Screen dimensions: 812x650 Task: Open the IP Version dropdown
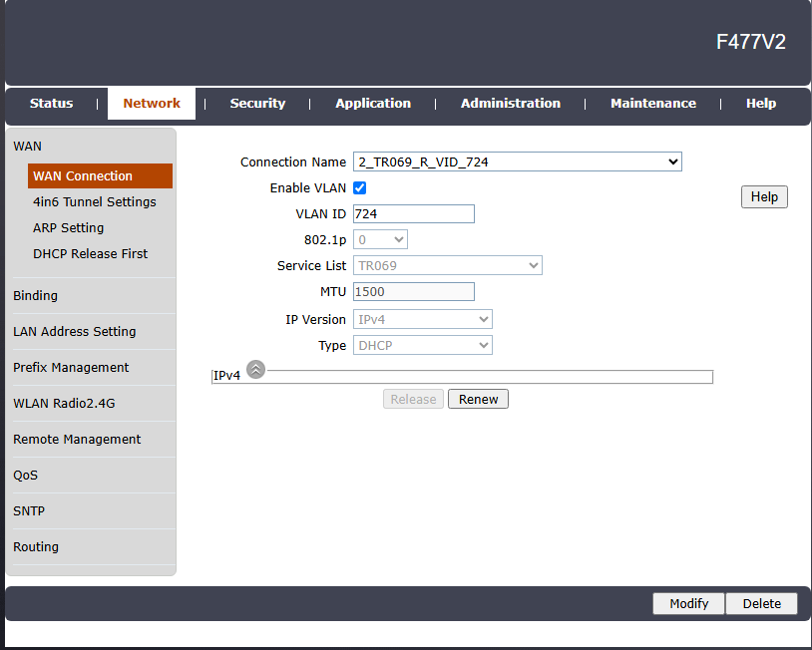click(423, 319)
